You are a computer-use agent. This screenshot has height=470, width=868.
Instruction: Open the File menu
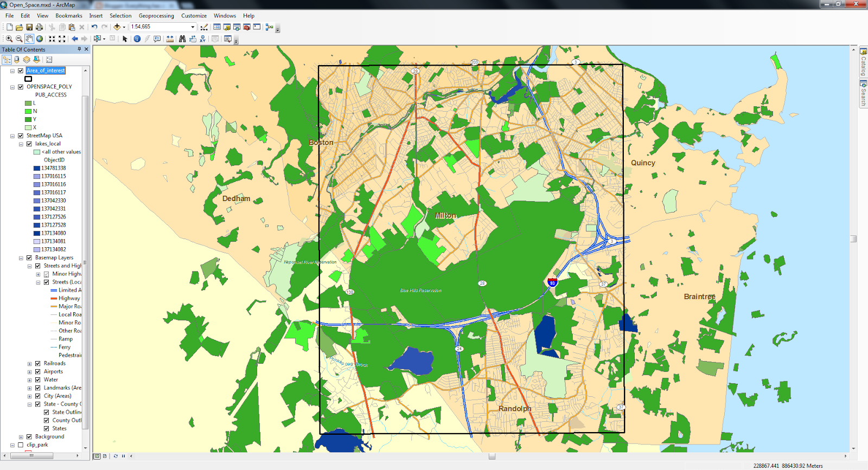9,16
